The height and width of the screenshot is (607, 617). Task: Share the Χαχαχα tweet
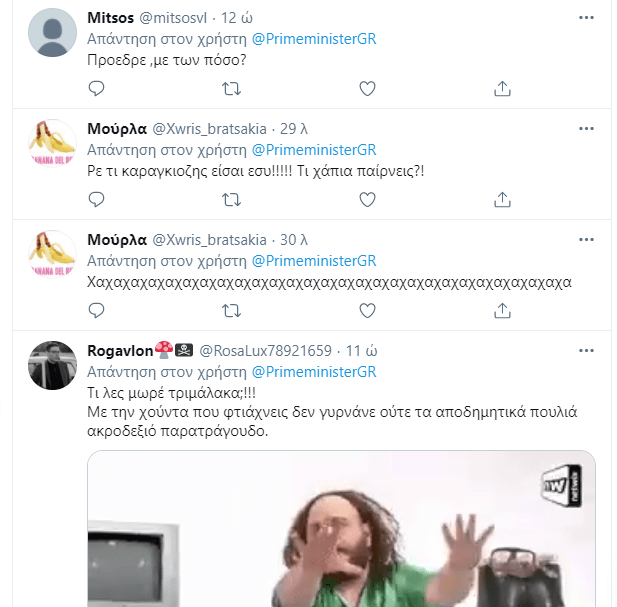pos(502,310)
